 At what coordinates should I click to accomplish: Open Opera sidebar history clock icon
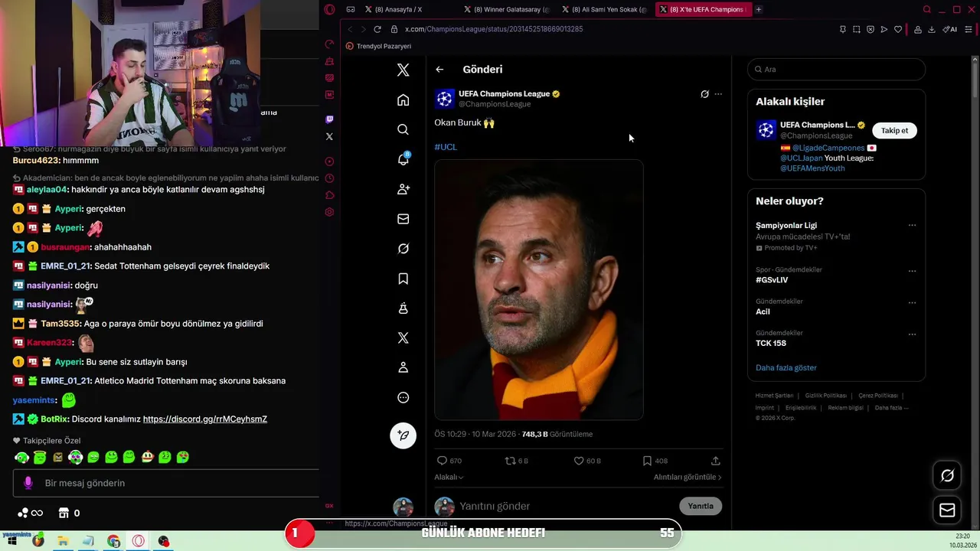click(x=329, y=178)
